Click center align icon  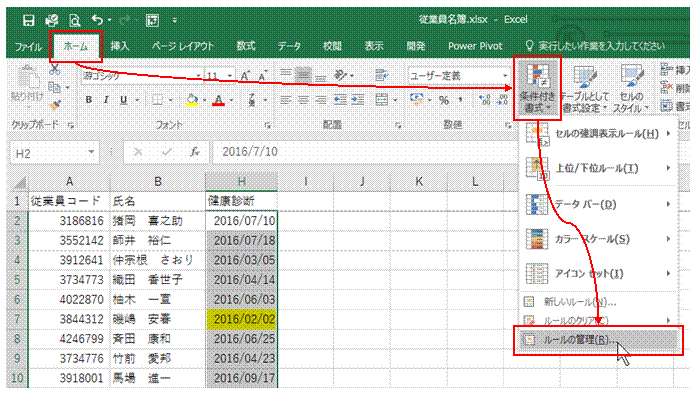[x=303, y=100]
